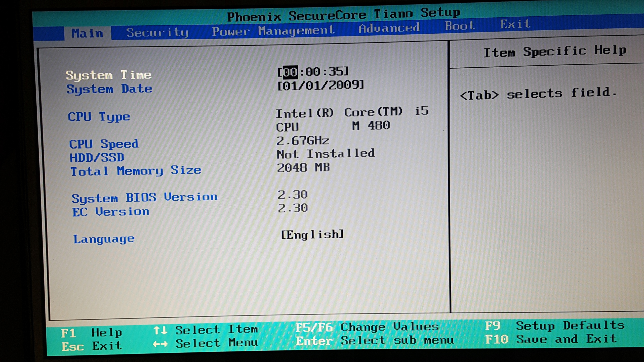This screenshot has height=362, width=644.
Task: Click Enter Select sub menu hint
Action: [375, 341]
